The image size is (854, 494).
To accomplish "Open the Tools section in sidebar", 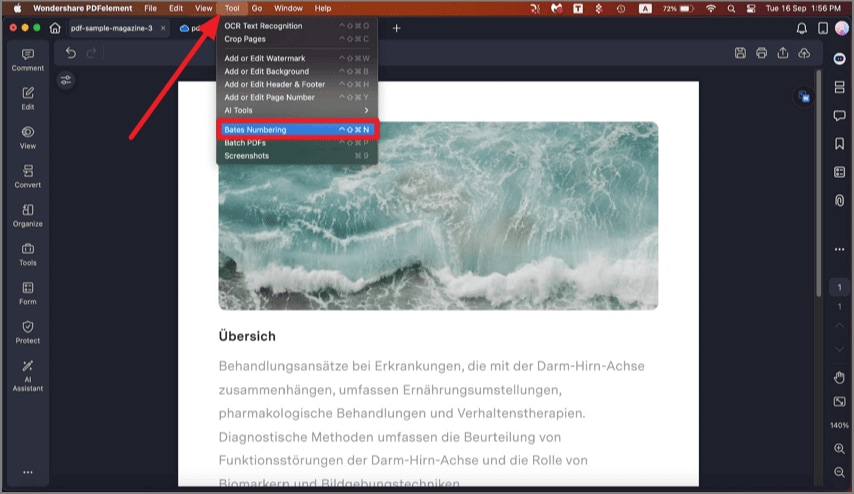I will click(28, 254).
